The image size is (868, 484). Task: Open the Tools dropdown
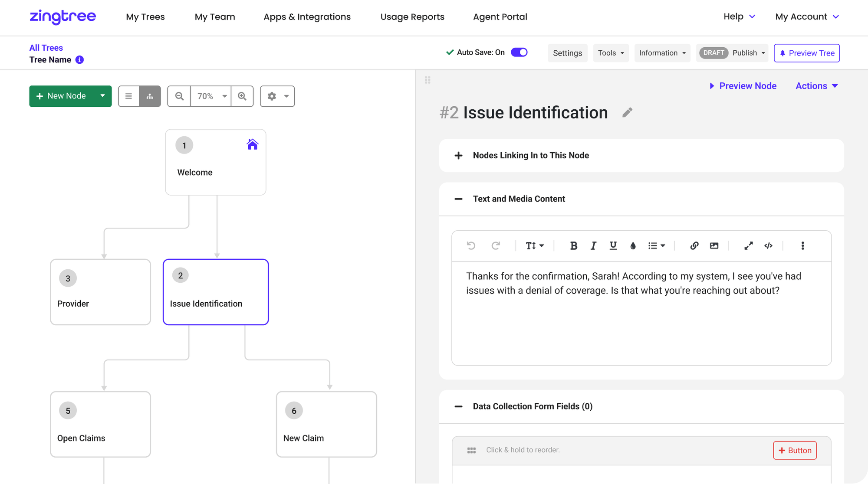(611, 53)
